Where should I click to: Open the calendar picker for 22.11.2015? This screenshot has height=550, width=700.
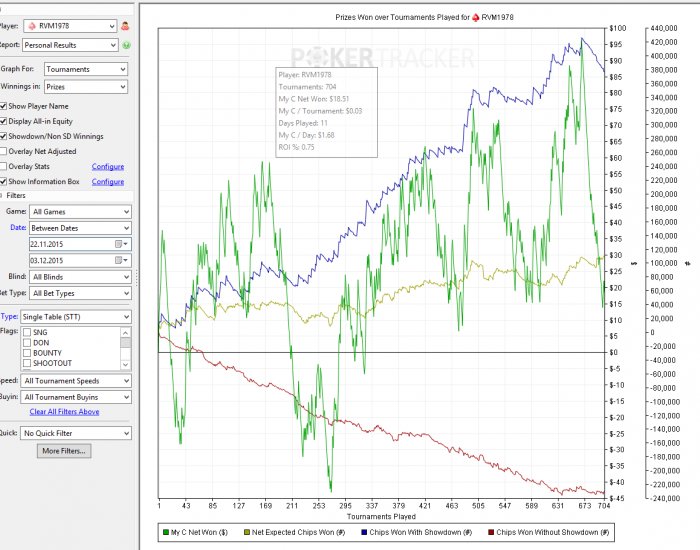(119, 243)
